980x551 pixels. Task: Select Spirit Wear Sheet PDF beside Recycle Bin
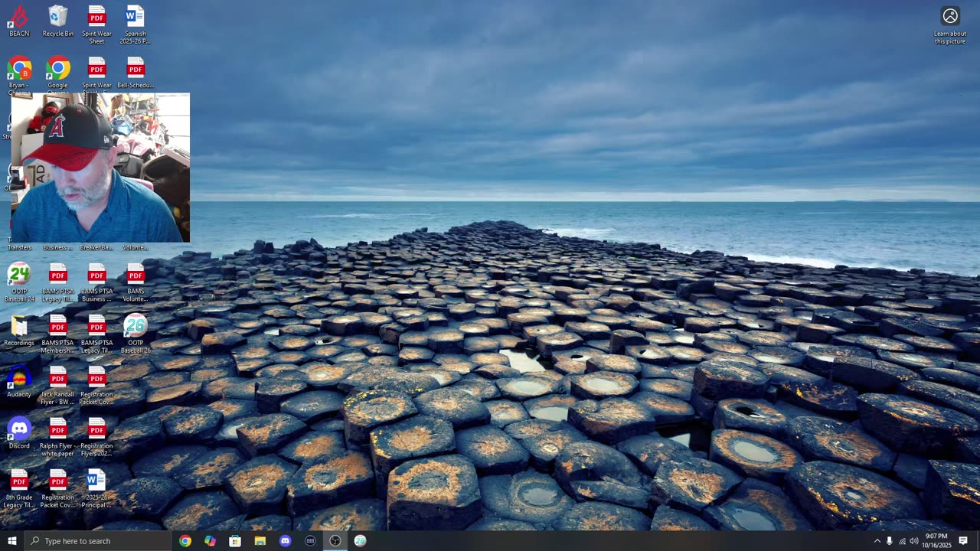tap(96, 25)
